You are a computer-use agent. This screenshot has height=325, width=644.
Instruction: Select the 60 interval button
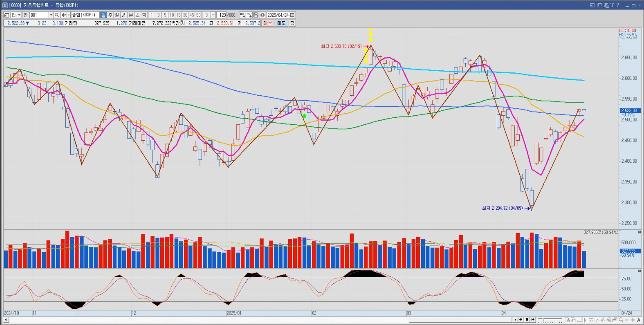coord(198,15)
